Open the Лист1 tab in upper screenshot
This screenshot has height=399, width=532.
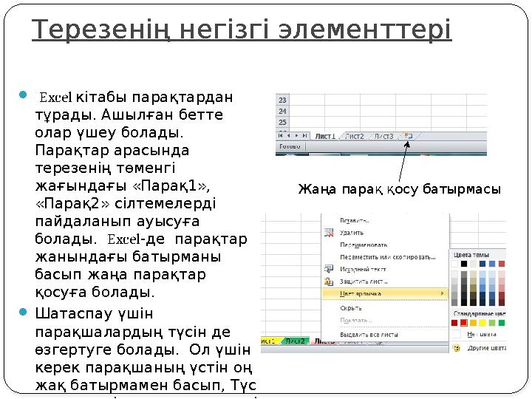(x=325, y=136)
